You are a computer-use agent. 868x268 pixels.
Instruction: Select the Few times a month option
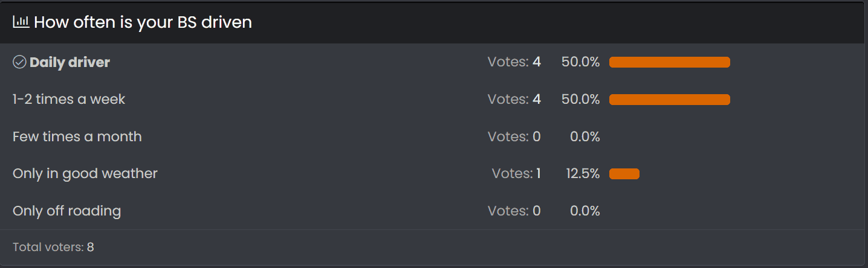click(x=77, y=137)
